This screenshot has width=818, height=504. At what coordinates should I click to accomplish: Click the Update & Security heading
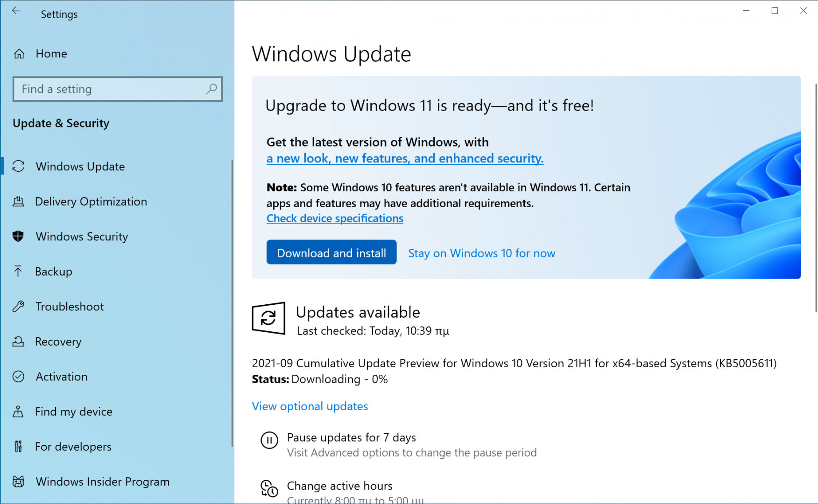click(61, 123)
